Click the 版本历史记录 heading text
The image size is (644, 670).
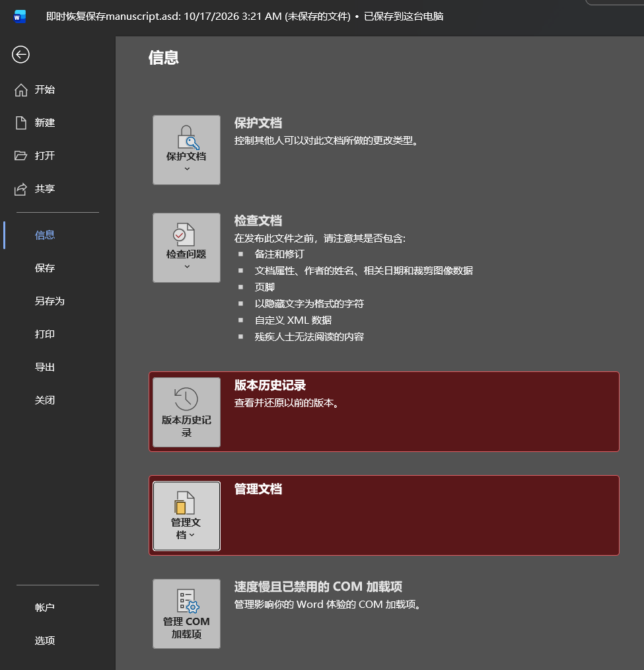pos(270,385)
